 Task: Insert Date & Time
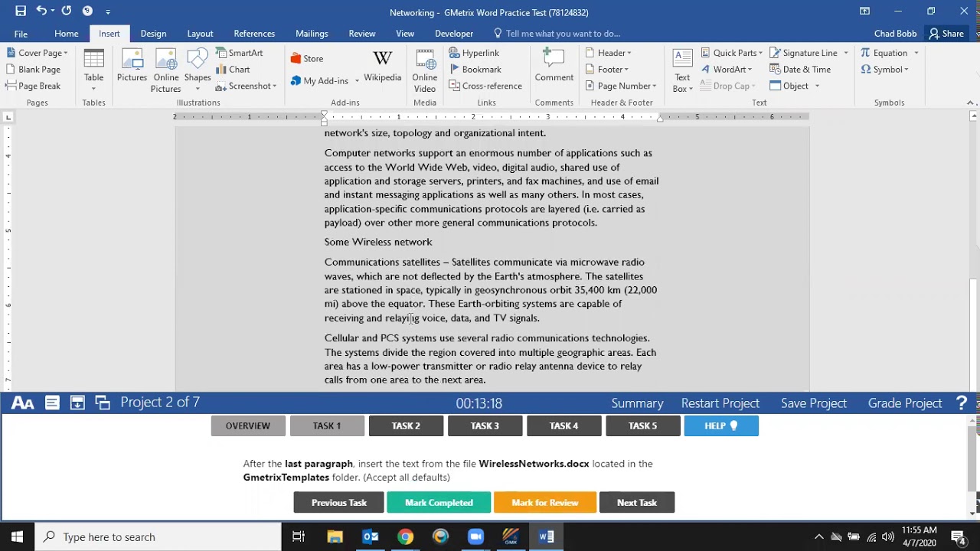tap(800, 70)
